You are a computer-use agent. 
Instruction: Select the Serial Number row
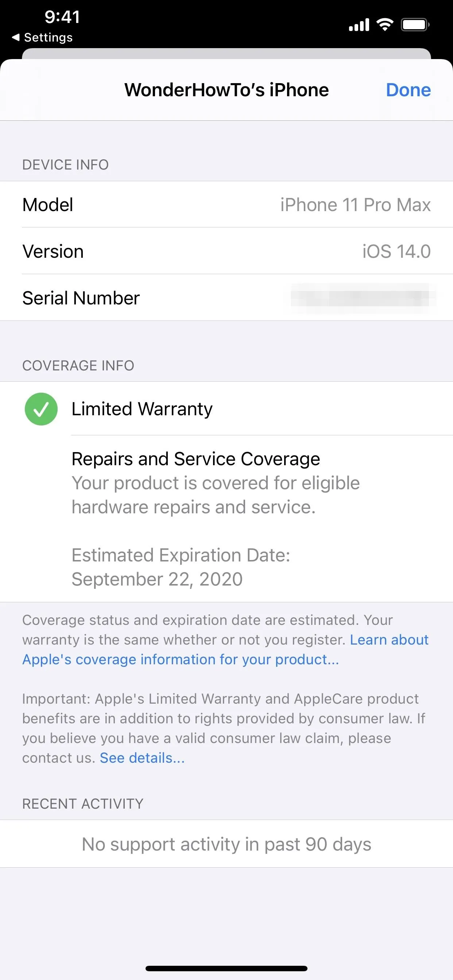pyautogui.click(x=226, y=297)
